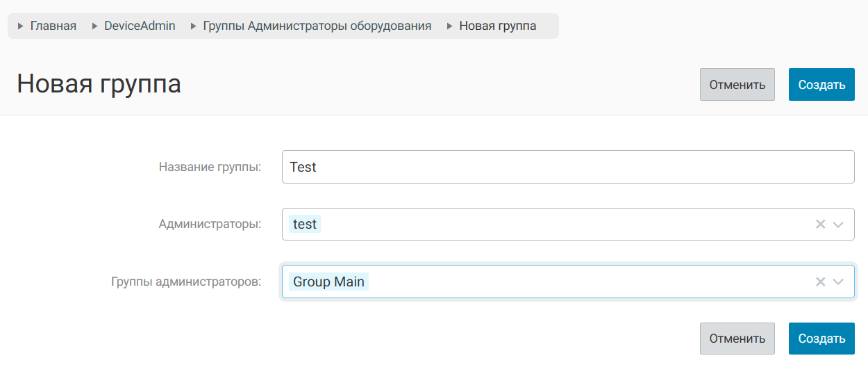Clear the Группы администраторов selection with the X icon
Image resolution: width=868 pixels, height=374 pixels.
coord(820,282)
